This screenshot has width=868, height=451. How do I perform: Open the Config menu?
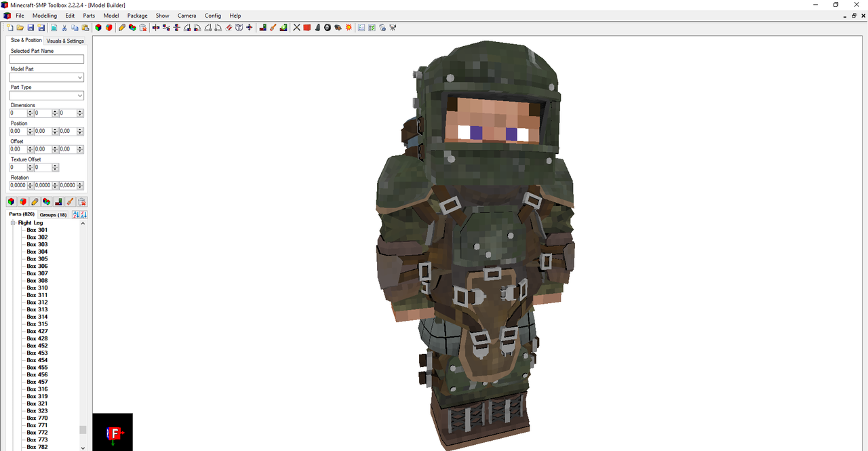tap(213, 15)
